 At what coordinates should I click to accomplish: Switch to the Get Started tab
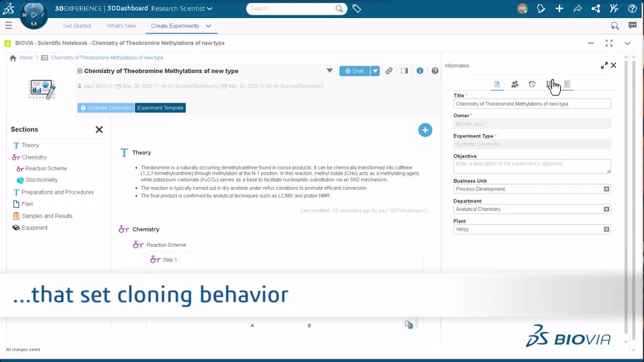coord(76,26)
